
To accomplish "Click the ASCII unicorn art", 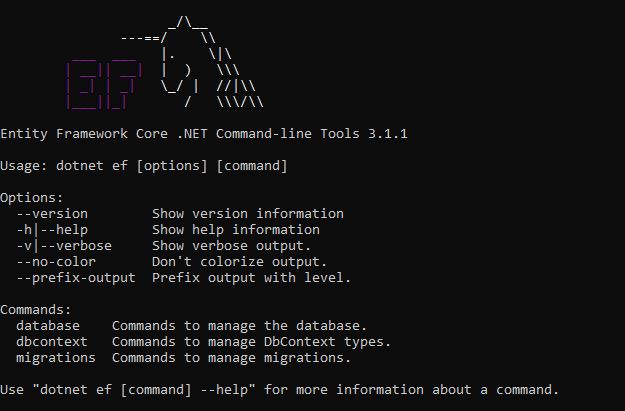I will (212, 62).
